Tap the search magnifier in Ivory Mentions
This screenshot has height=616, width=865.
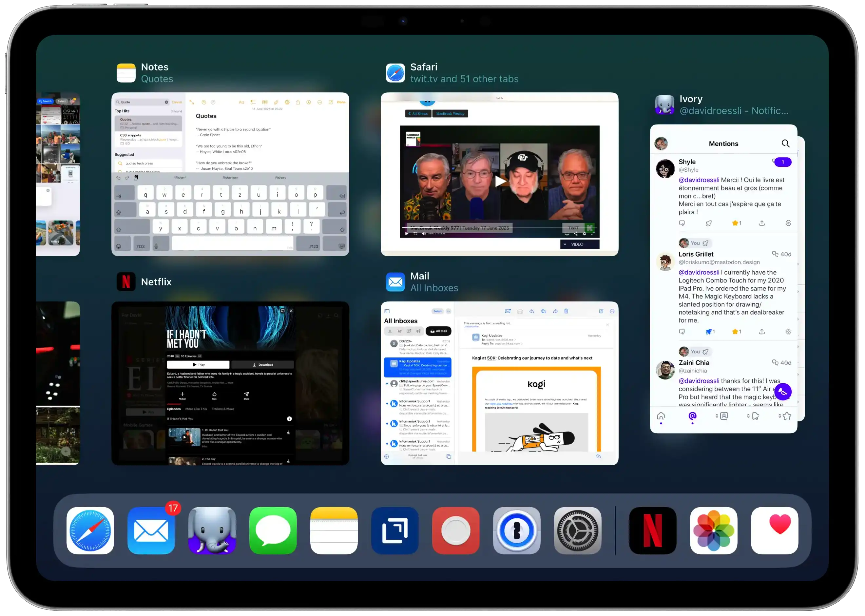click(x=785, y=144)
